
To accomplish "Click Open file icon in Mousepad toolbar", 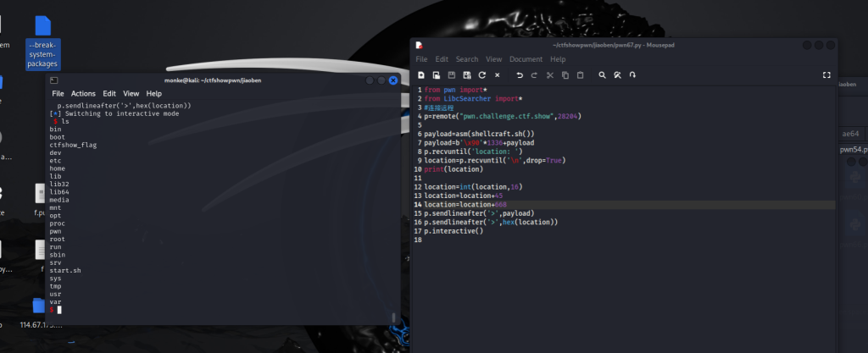I will point(437,75).
